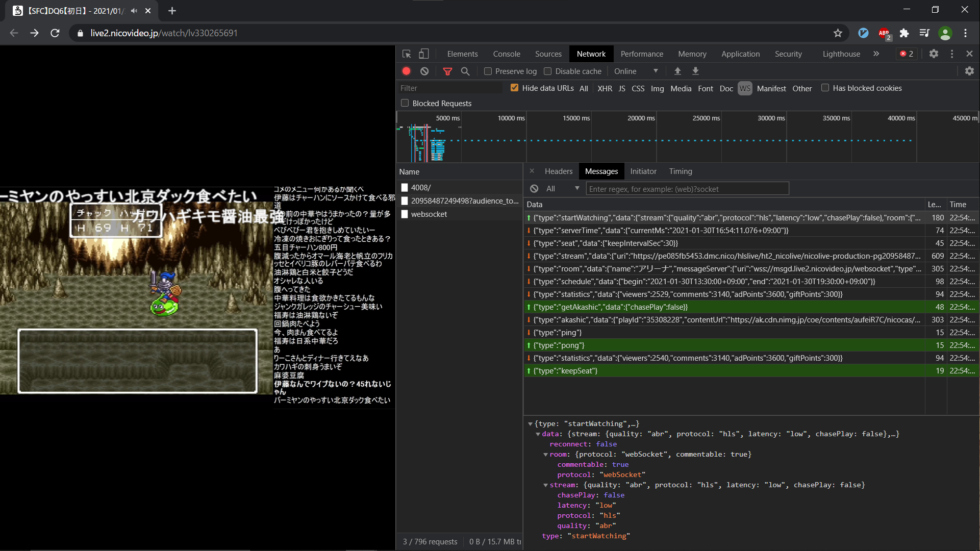Switch to the Sources tab

pyautogui.click(x=548, y=54)
